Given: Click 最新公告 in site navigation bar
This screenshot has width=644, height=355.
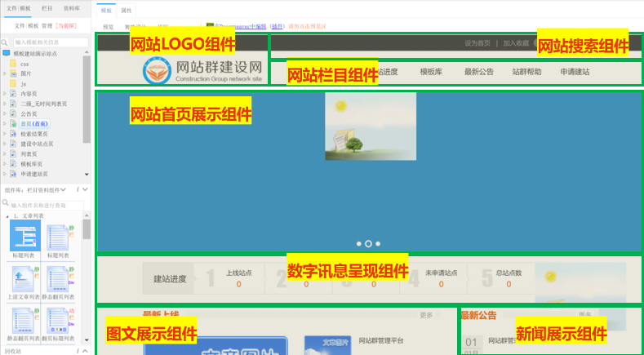Looking at the screenshot, I should click(x=479, y=72).
